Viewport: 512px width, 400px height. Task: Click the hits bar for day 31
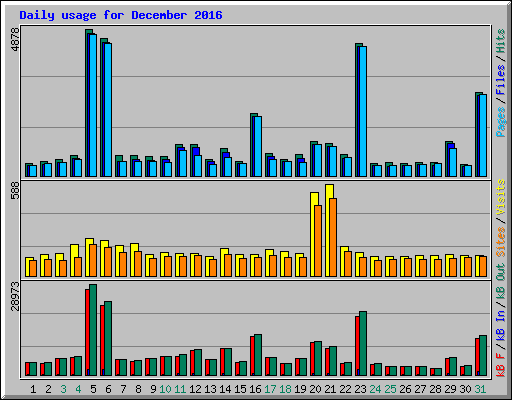point(477,134)
